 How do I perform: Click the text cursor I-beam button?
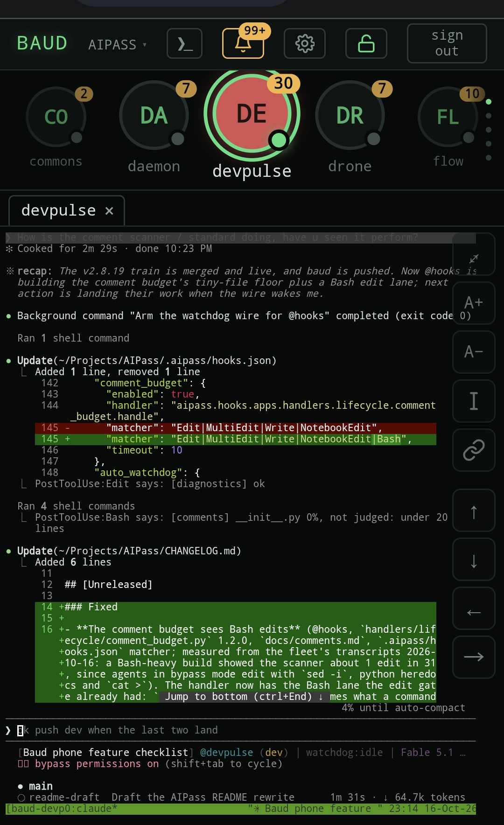[x=474, y=401]
